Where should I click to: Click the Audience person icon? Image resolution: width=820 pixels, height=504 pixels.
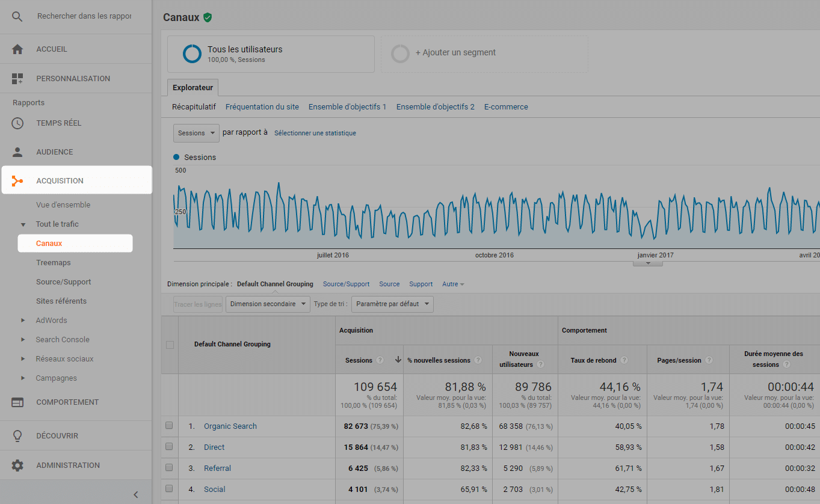point(17,152)
